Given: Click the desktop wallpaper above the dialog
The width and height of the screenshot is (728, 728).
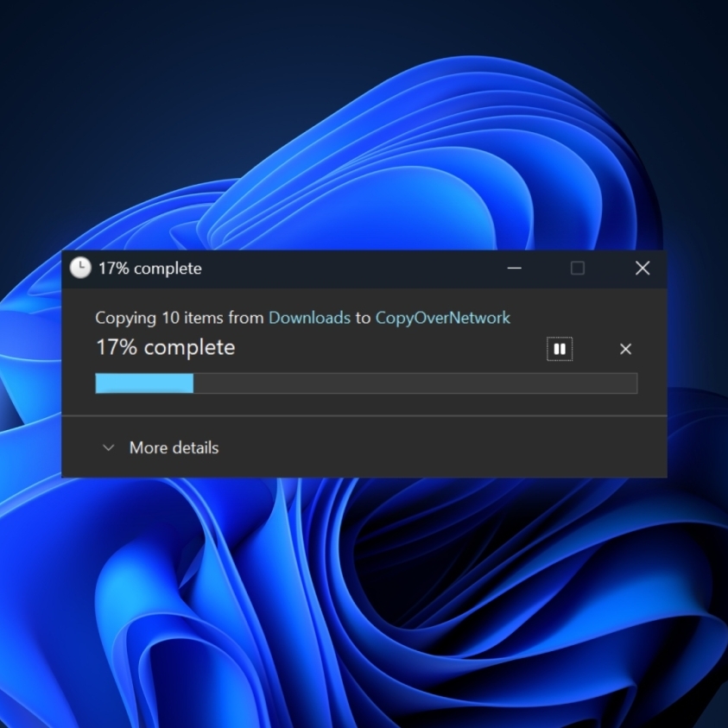Looking at the screenshot, I should (363, 130).
